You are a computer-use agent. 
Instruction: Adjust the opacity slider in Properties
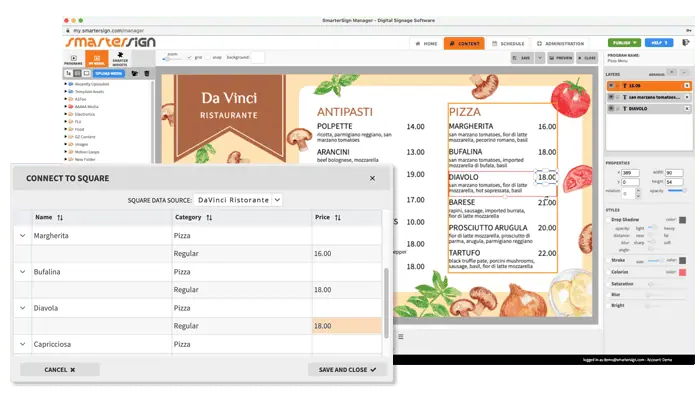click(x=677, y=191)
